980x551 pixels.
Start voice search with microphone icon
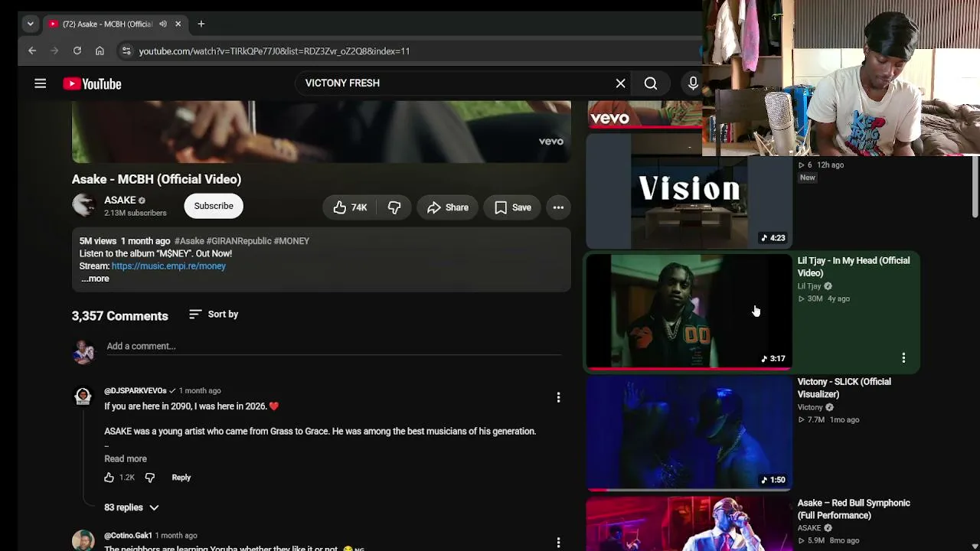tap(693, 83)
